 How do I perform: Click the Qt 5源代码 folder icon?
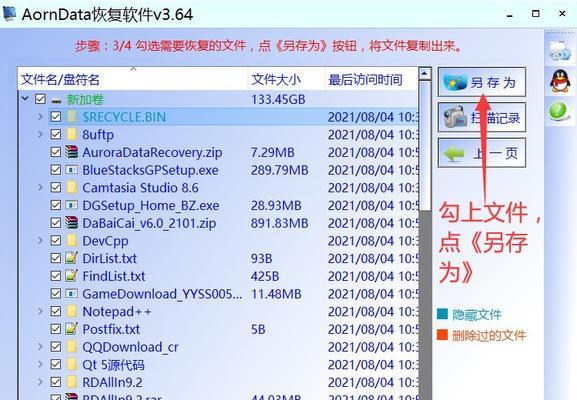(x=72, y=364)
